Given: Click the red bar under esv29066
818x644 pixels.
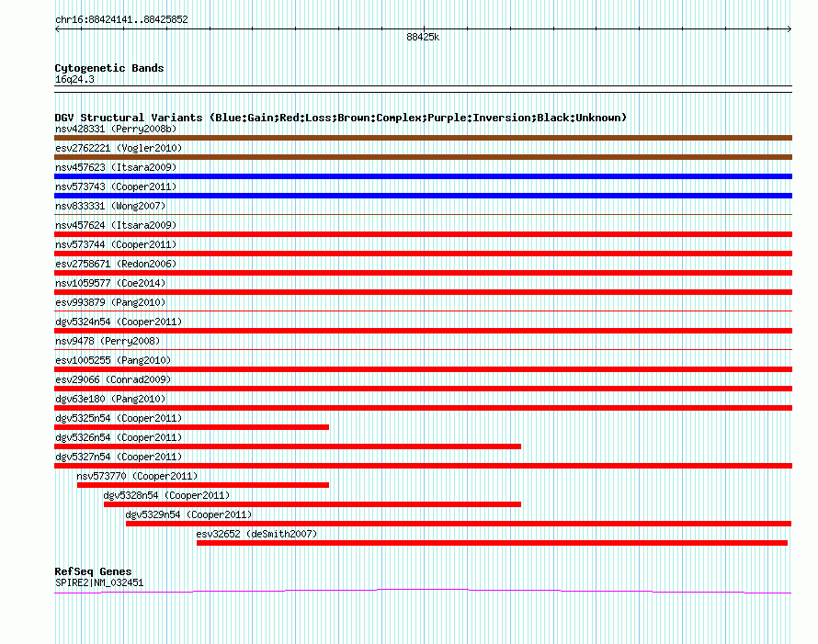Looking at the screenshot, I should pos(423,389).
